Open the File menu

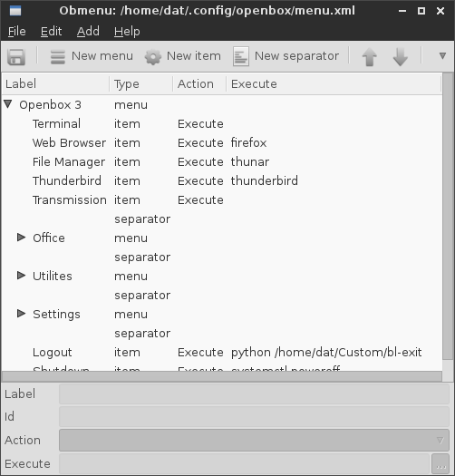pos(17,31)
